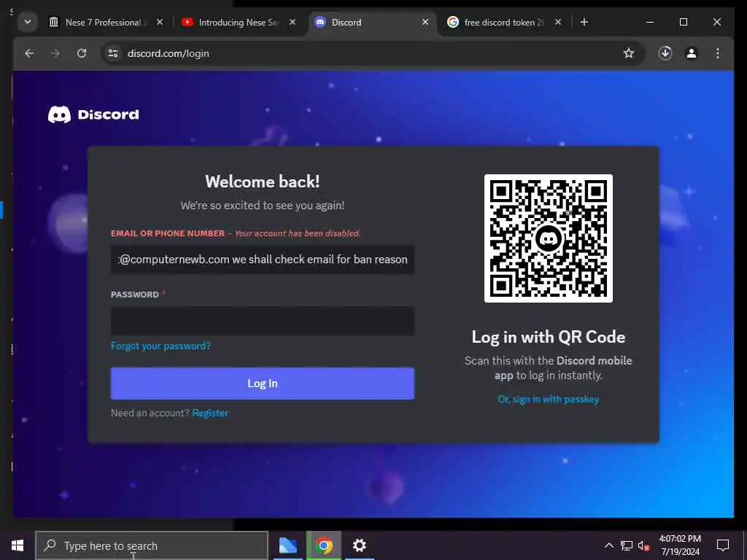Open the Windows notification center
This screenshot has height=560, width=747.
[723, 545]
